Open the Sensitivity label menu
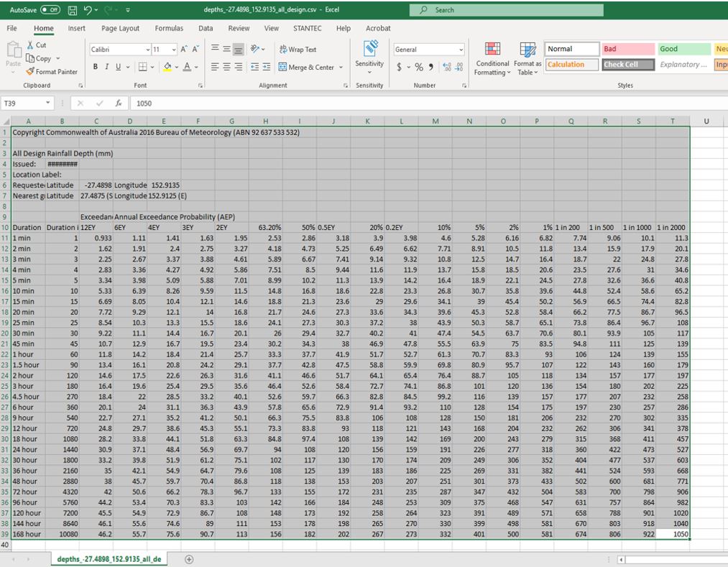728x567 pixels. tap(369, 57)
